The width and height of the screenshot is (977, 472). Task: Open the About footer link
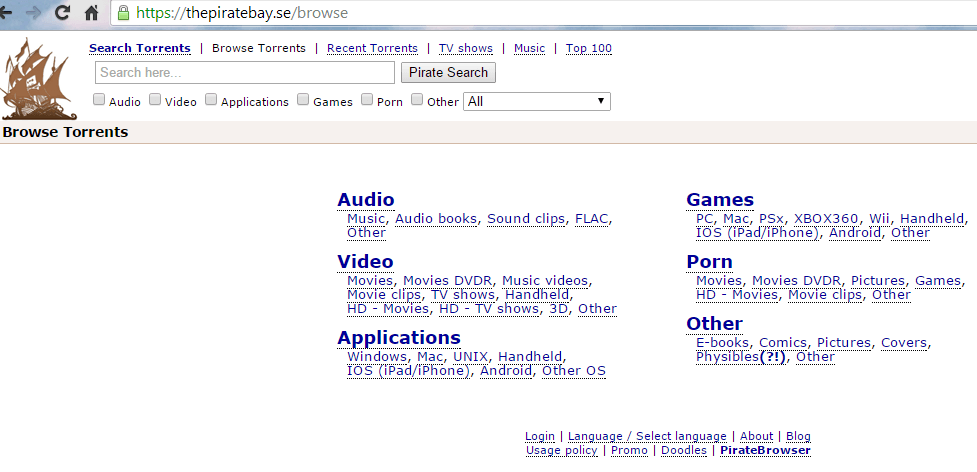(x=756, y=437)
